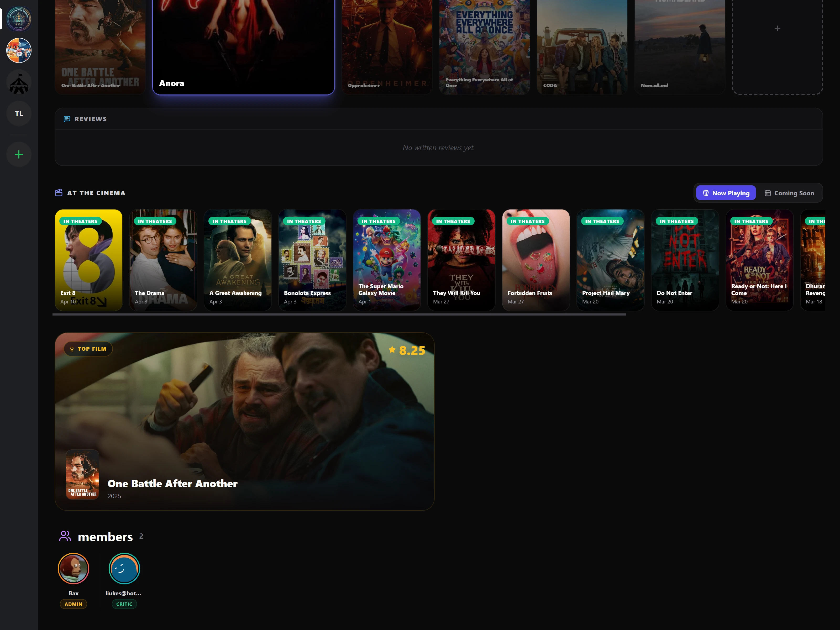Open the Project Hail Mary poster
840x630 pixels.
(x=610, y=260)
